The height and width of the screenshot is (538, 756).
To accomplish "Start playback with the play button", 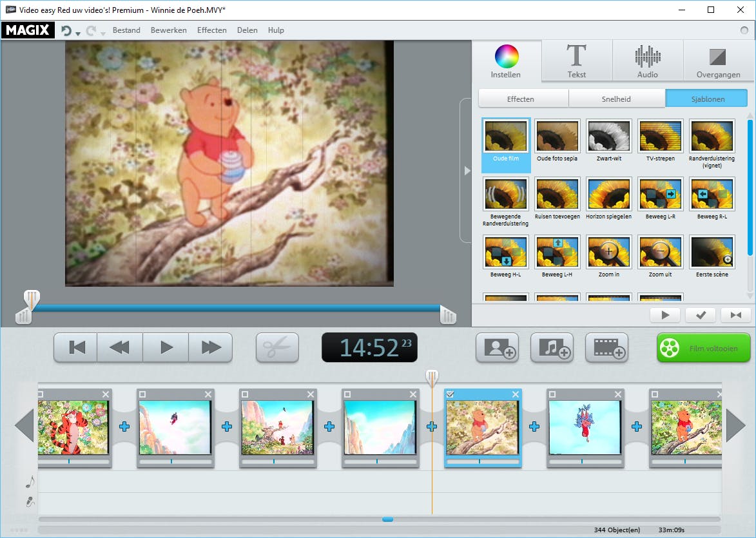I will point(166,347).
